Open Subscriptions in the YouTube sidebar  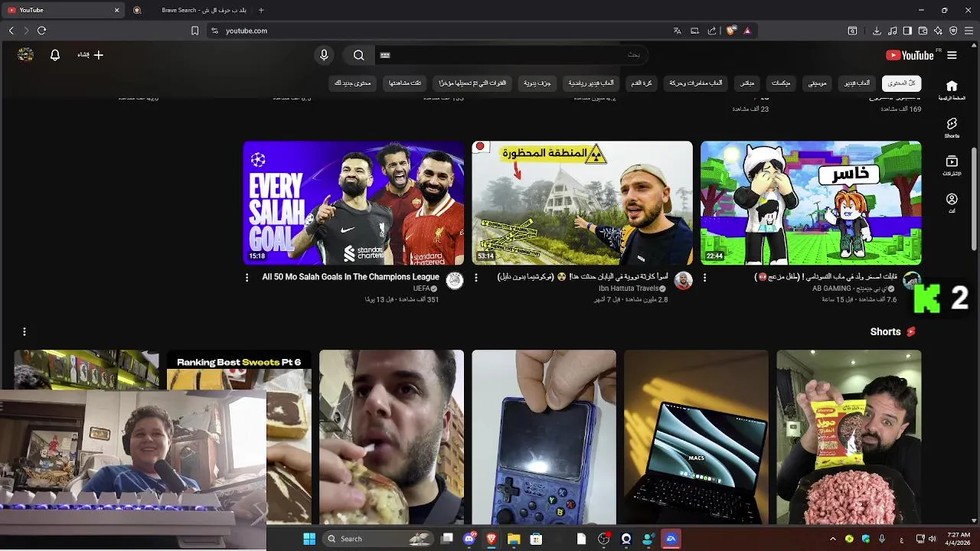coord(952,165)
